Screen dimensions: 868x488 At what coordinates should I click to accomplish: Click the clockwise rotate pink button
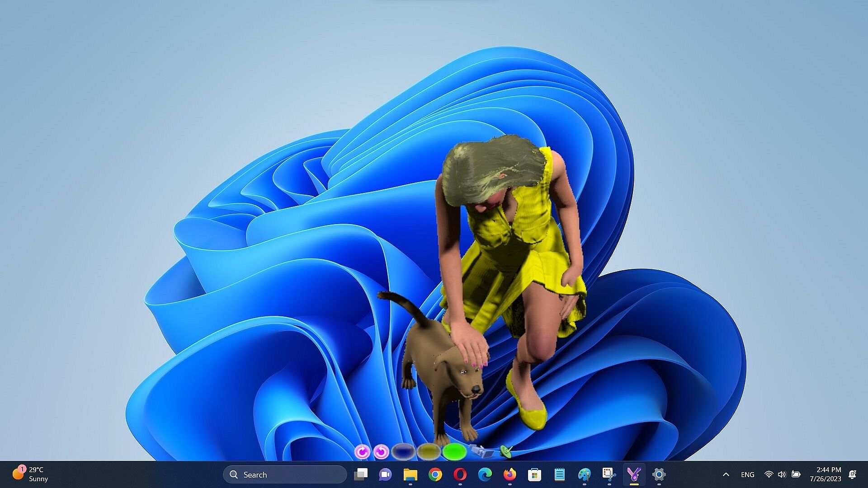tap(362, 451)
